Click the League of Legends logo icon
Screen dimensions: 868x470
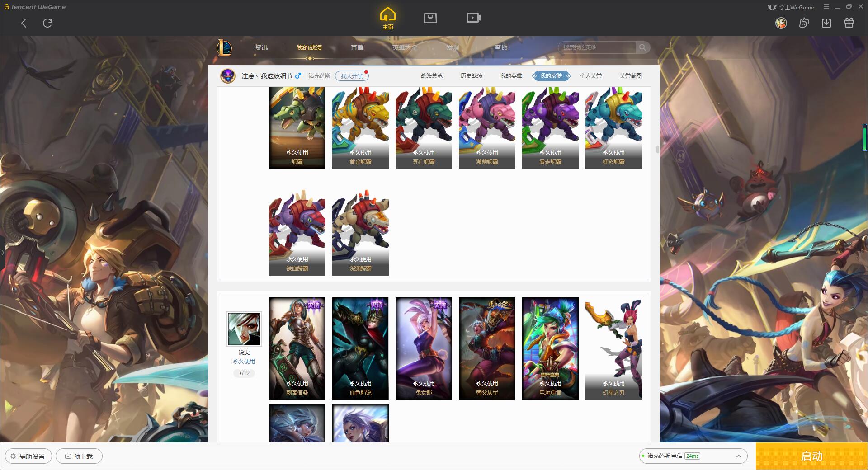pos(225,47)
